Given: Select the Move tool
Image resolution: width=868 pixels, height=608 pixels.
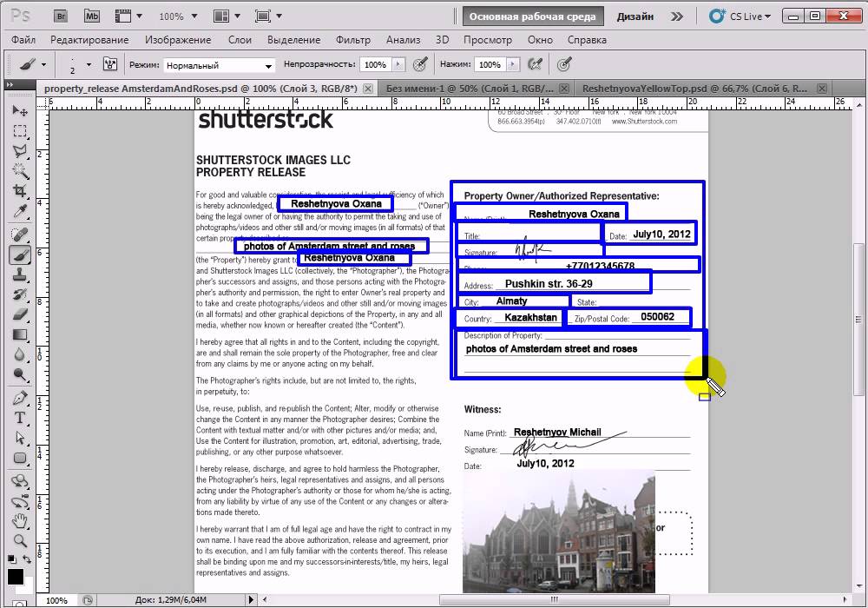Looking at the screenshot, I should (x=20, y=110).
